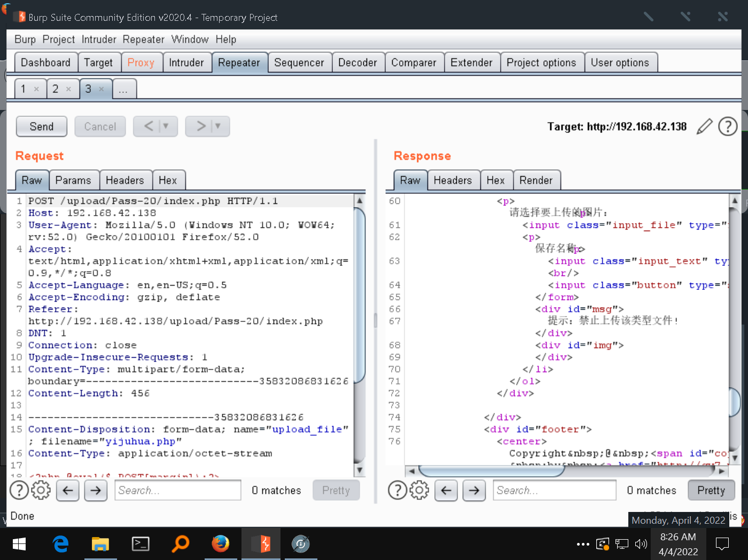Switch to Dashboard tab
The image size is (748, 560).
pos(45,62)
